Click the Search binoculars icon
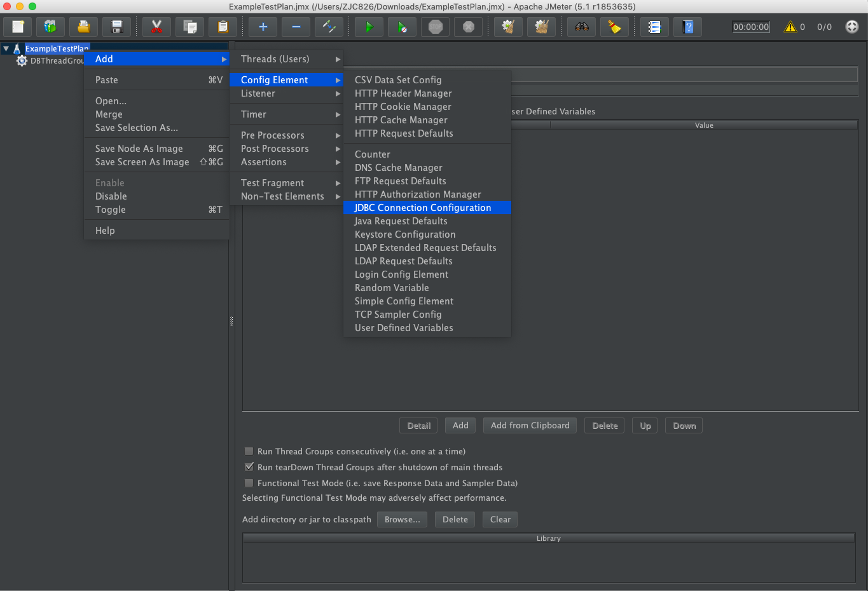868x591 pixels. tap(581, 27)
